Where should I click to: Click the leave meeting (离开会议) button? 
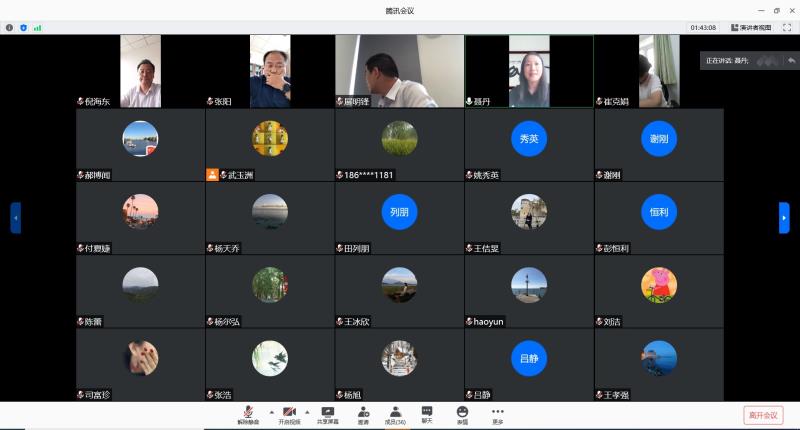(763, 415)
